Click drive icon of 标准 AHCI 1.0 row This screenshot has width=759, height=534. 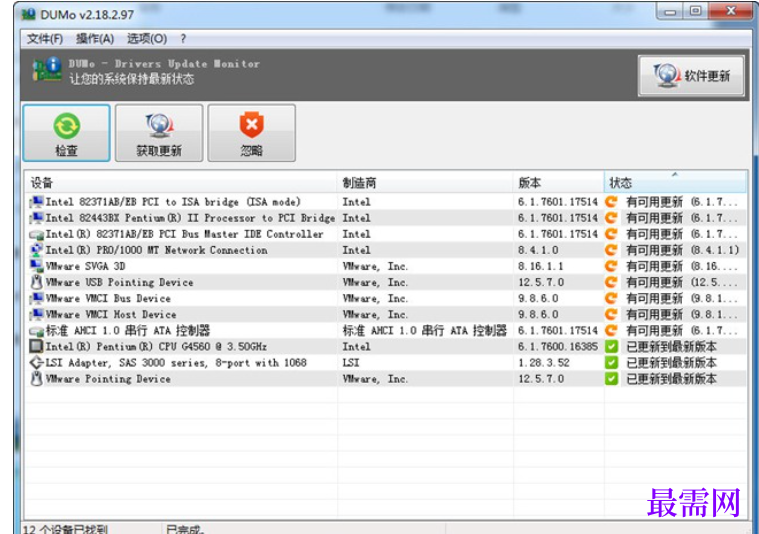tap(36, 331)
